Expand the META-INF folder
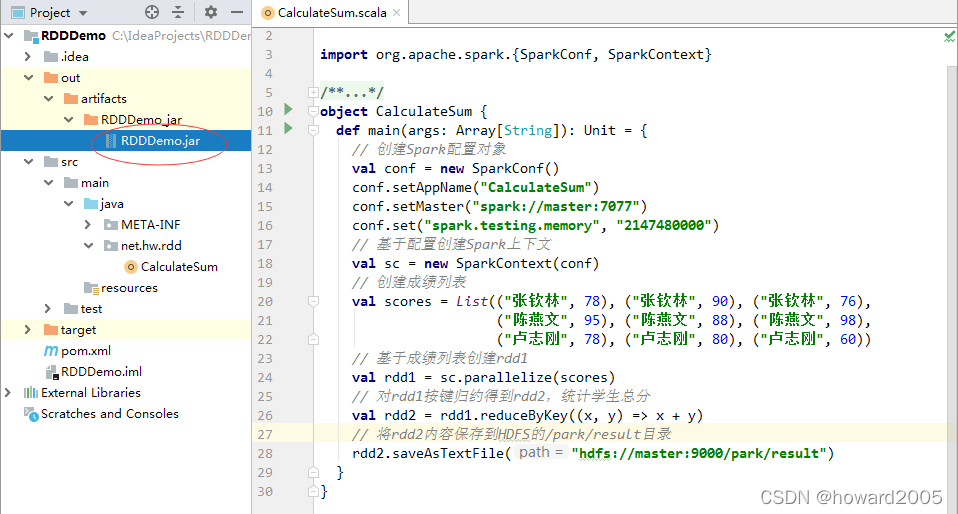 click(x=88, y=225)
